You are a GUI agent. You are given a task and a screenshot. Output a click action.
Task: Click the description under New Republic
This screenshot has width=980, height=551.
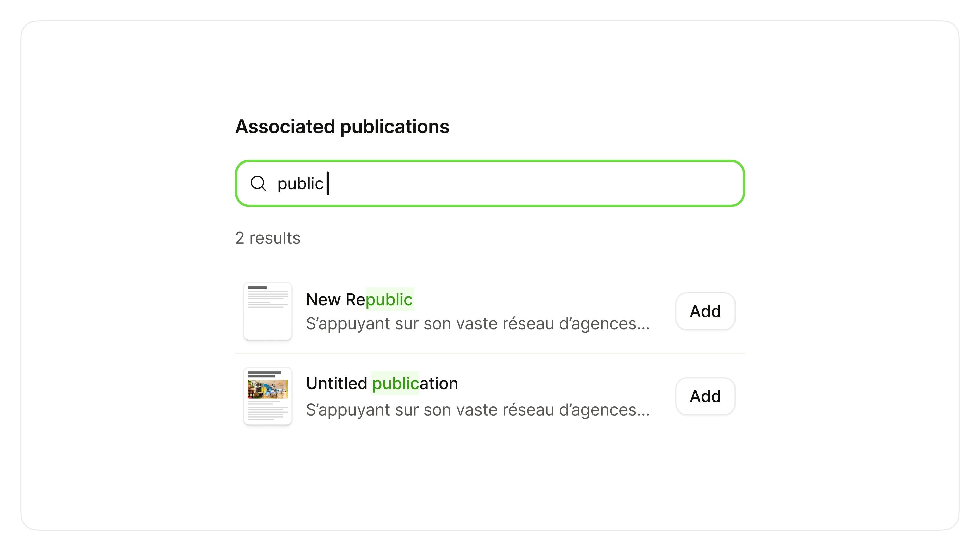click(x=478, y=324)
